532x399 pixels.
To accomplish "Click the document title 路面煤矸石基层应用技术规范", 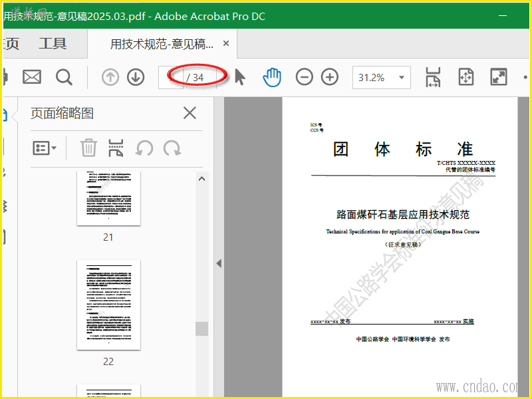I will point(403,214).
